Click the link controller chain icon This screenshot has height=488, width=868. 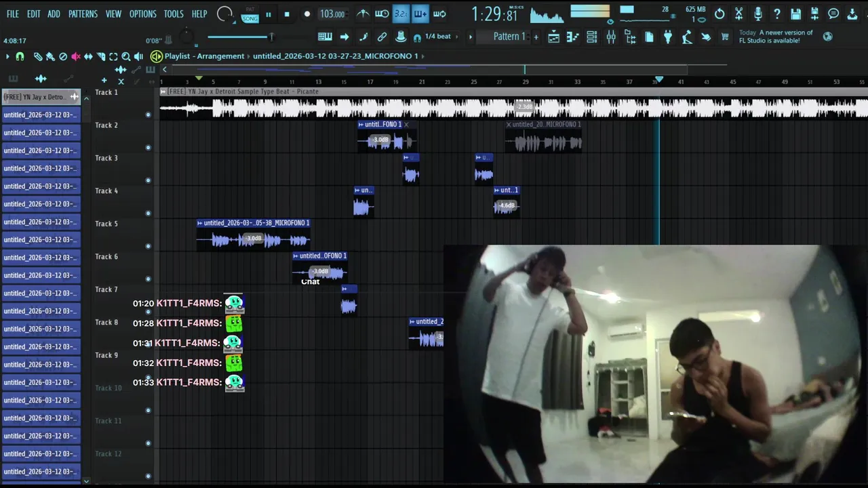[x=382, y=37]
